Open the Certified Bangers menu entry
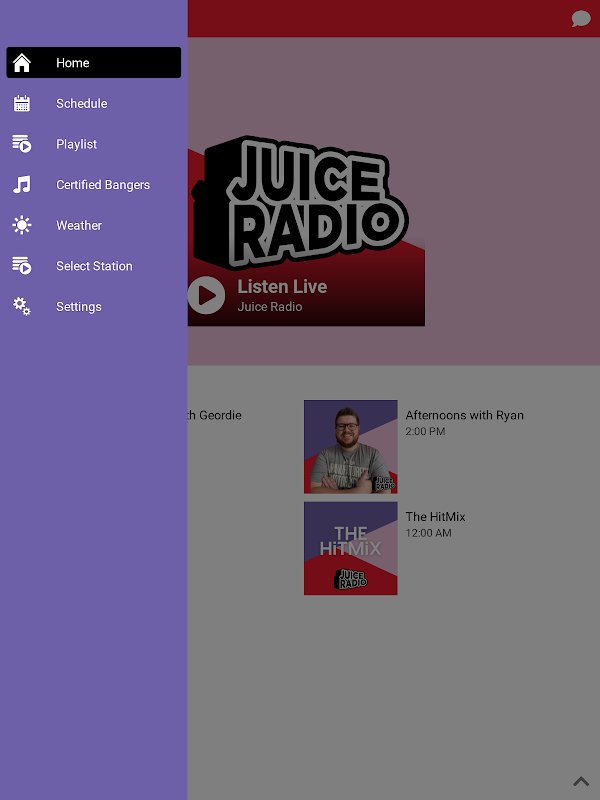 pyautogui.click(x=93, y=185)
